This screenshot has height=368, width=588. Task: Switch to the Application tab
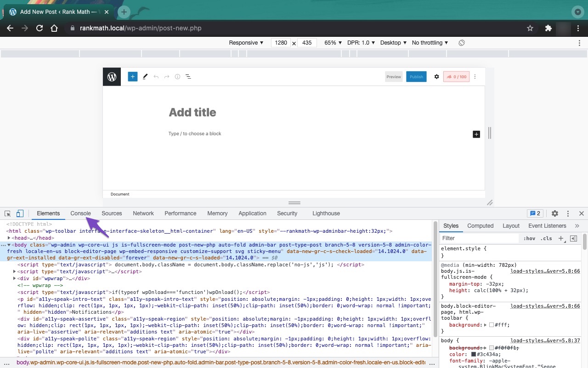coord(252,213)
